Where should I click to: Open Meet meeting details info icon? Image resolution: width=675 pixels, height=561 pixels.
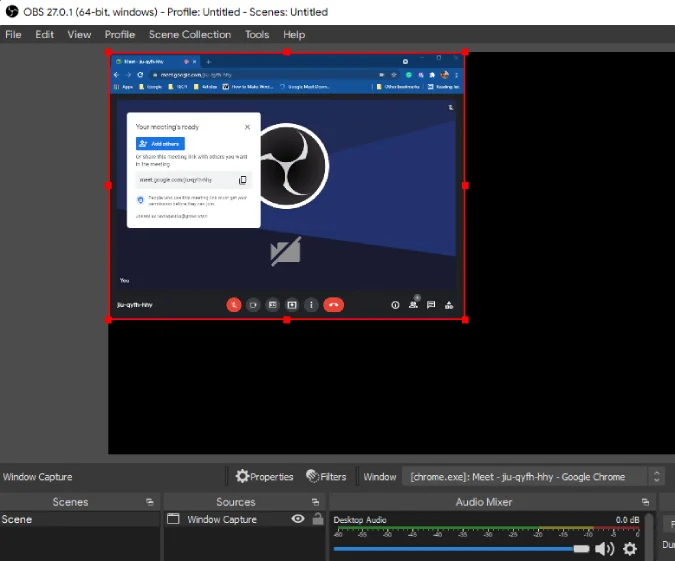pos(395,305)
